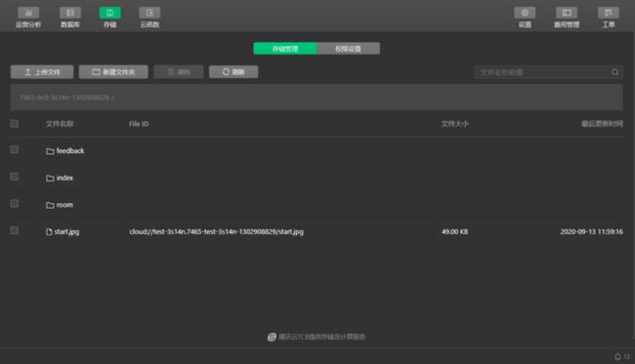Open the 设置 settings section
The width and height of the screenshot is (635, 364).
click(525, 18)
